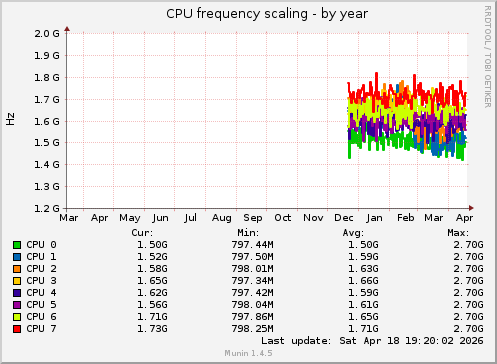
Task: Click the 'Aug' x-axis month label
Action: click(x=222, y=218)
